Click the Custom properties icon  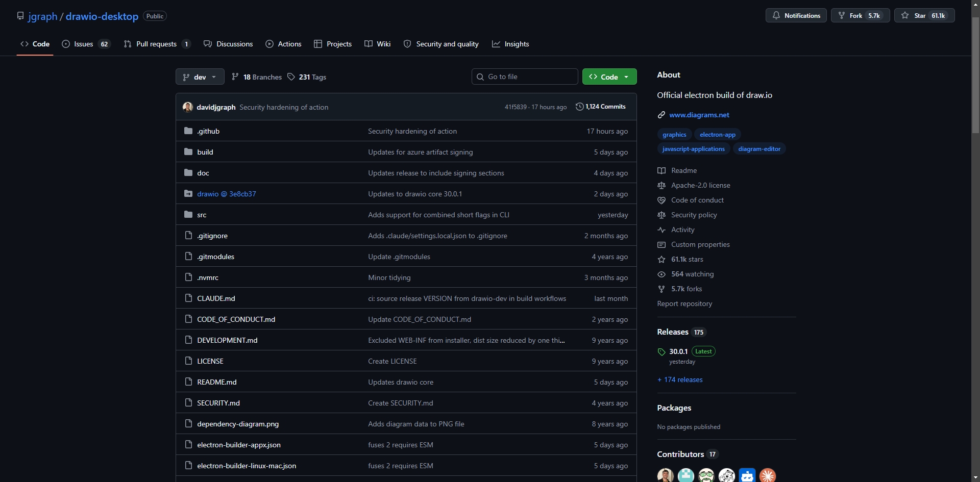tap(661, 244)
